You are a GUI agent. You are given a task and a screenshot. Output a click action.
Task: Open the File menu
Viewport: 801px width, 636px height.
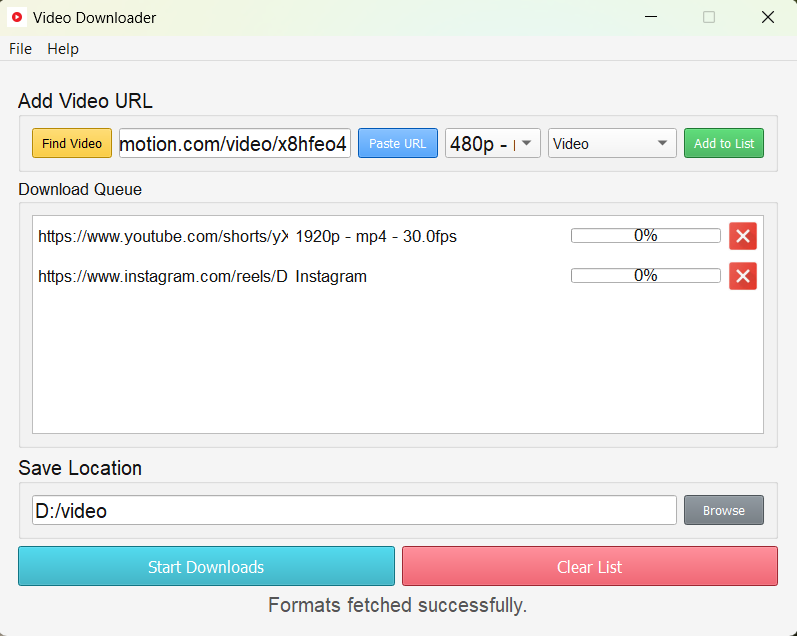pyautogui.click(x=20, y=49)
